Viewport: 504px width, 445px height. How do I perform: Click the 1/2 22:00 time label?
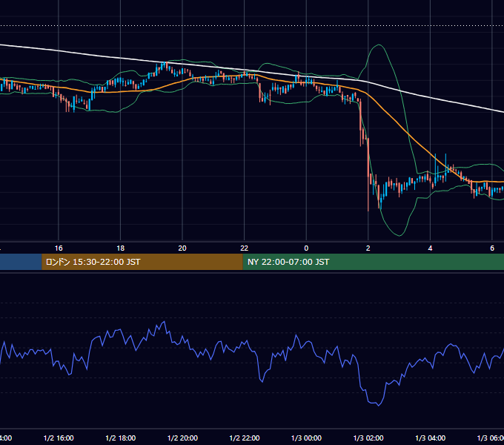click(x=245, y=438)
